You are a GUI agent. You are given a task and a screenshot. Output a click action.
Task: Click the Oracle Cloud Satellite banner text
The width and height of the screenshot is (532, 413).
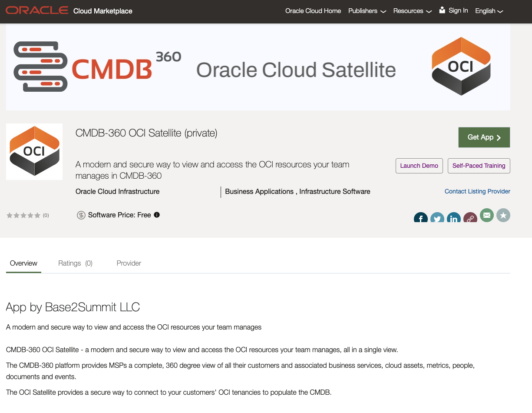pos(296,70)
